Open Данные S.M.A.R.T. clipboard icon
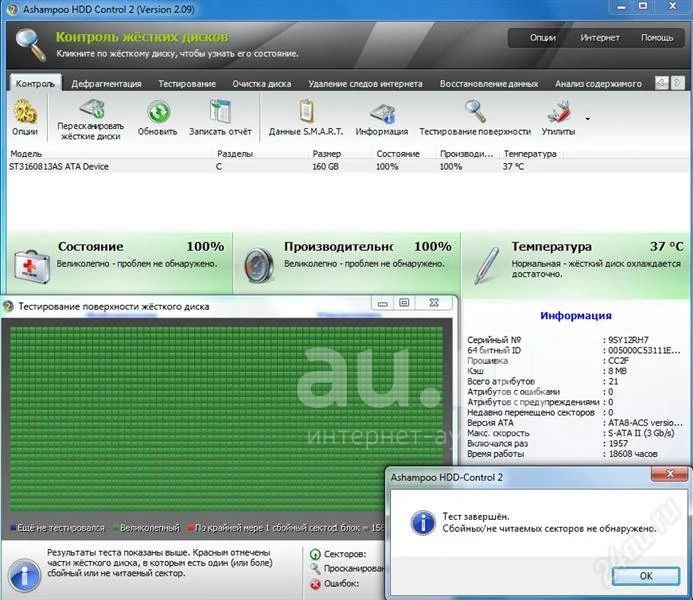Screen dimensions: 693x600 tap(306, 111)
